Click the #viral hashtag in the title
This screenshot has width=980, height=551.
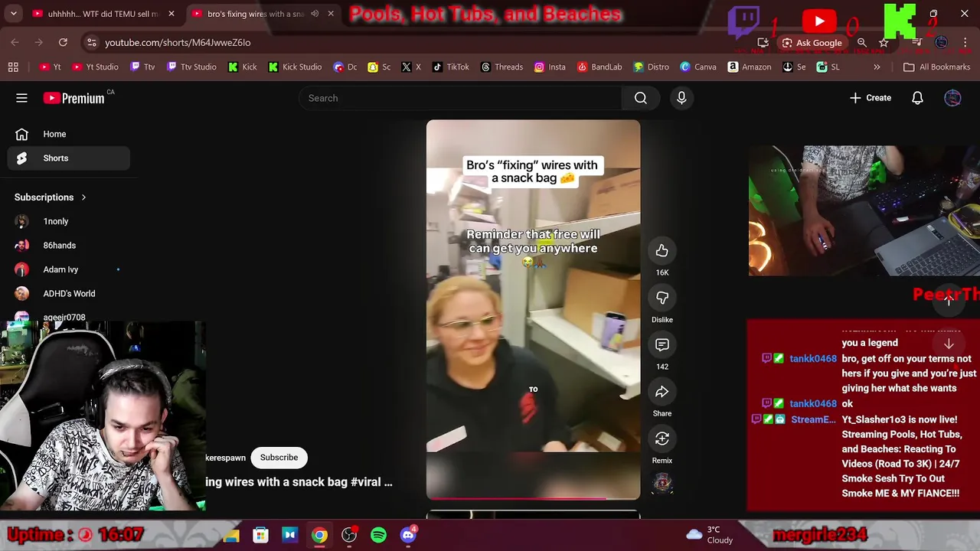tap(367, 482)
